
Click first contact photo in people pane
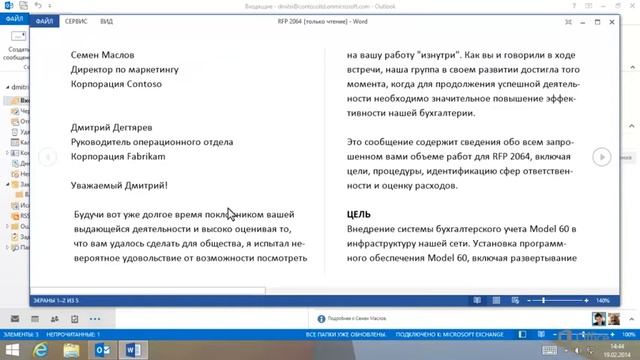[x=599, y=318]
